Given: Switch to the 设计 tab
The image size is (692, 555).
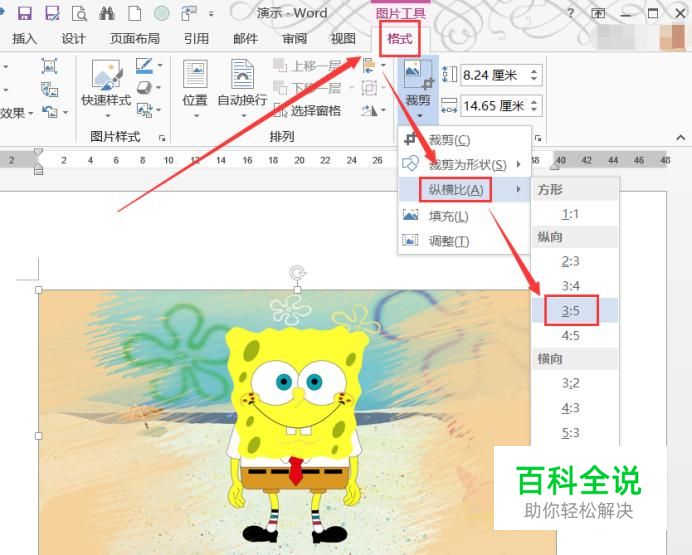Looking at the screenshot, I should pyautogui.click(x=73, y=39).
